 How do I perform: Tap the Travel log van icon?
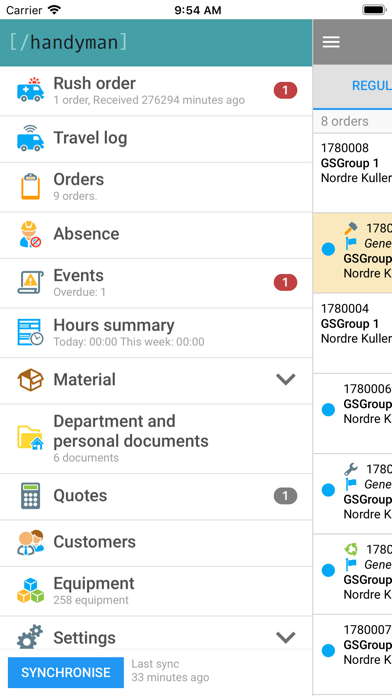click(x=30, y=138)
